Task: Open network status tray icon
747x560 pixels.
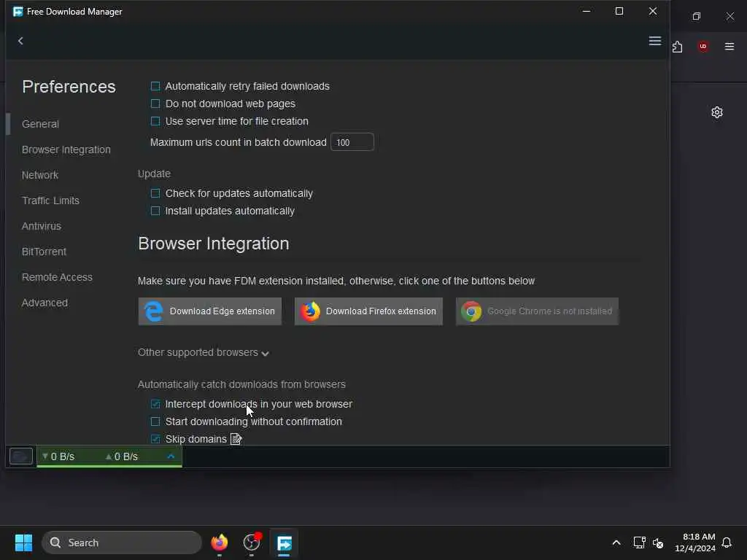Action: 639,542
